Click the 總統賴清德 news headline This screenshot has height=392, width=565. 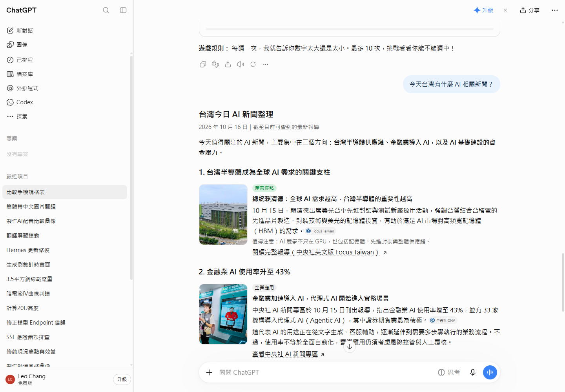332,199
